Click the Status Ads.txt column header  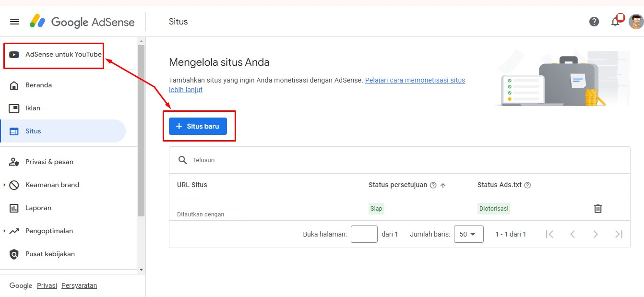point(500,185)
